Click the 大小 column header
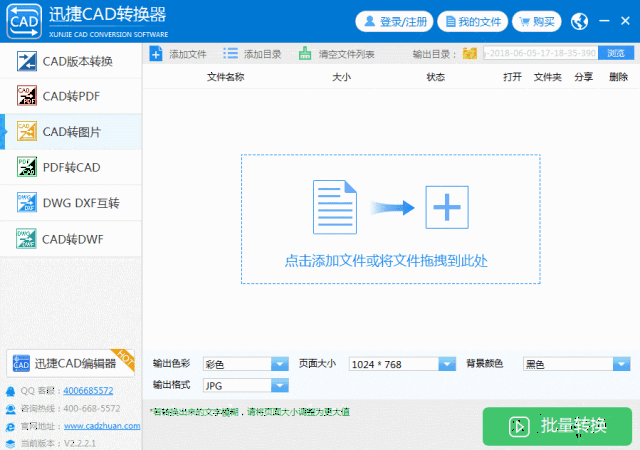 click(341, 77)
